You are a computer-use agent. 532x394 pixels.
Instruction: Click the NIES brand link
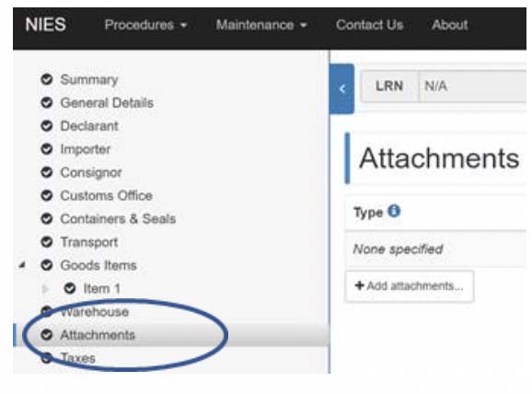tap(45, 25)
